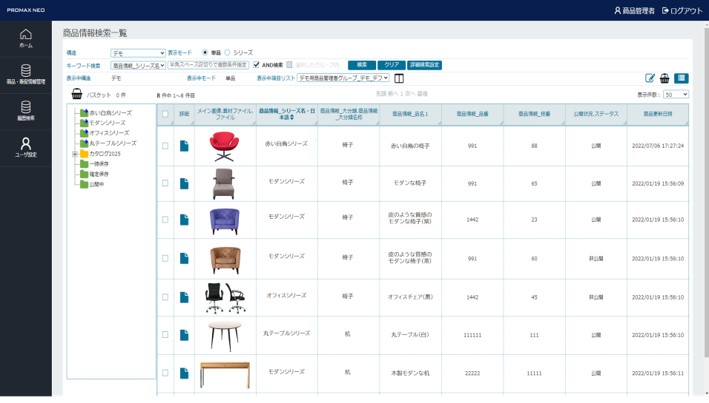This screenshot has height=403, width=709.
Task: Click the basket icon next to バスケット
Action: [x=77, y=95]
